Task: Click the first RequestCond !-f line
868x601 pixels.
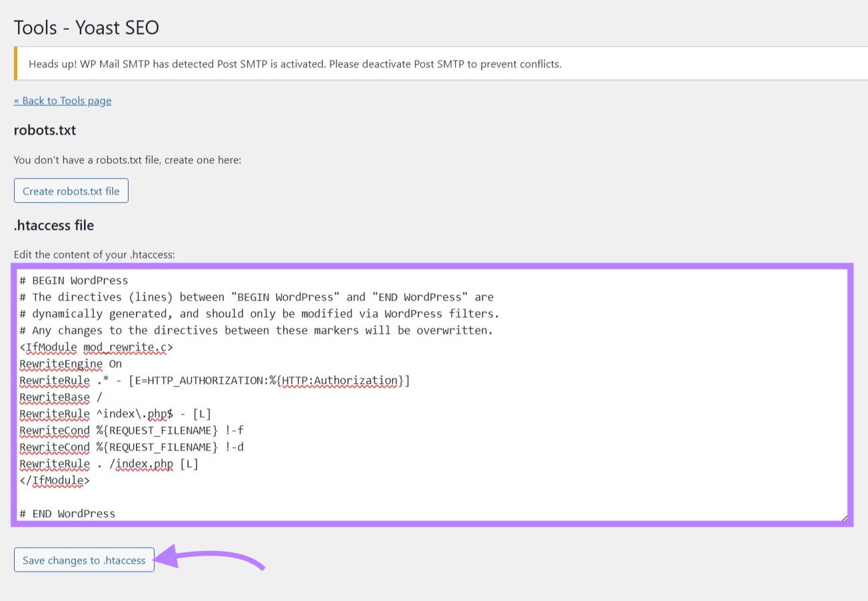Action: tap(132, 430)
